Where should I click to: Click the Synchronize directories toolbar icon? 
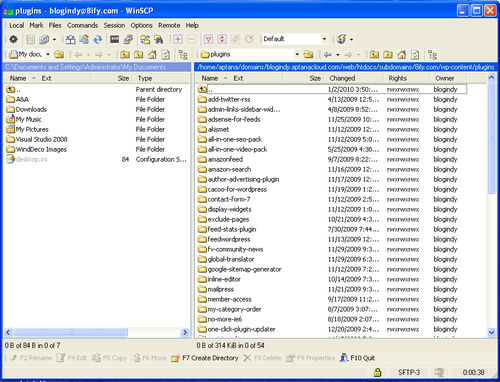(x=84, y=39)
